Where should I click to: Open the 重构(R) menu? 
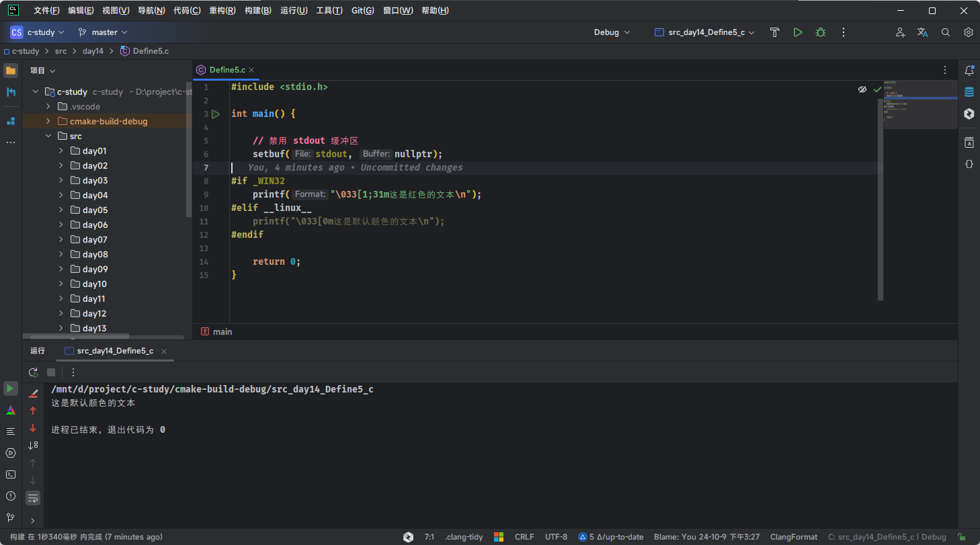pos(222,11)
